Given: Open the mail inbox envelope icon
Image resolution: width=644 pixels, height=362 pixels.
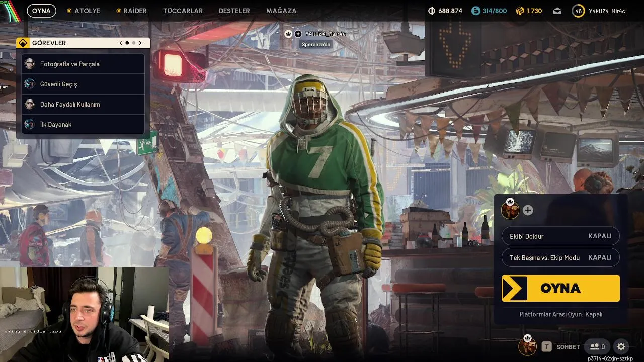Looking at the screenshot, I should [x=557, y=11].
